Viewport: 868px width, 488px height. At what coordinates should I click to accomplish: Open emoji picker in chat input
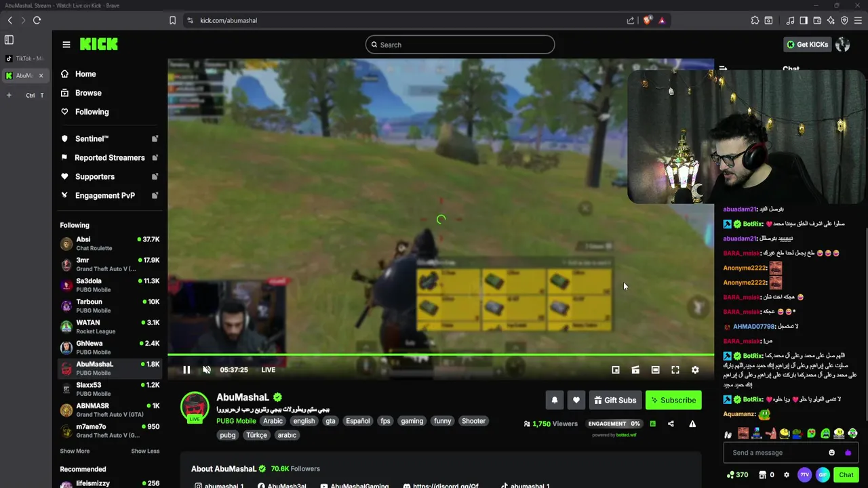pyautogui.click(x=832, y=453)
